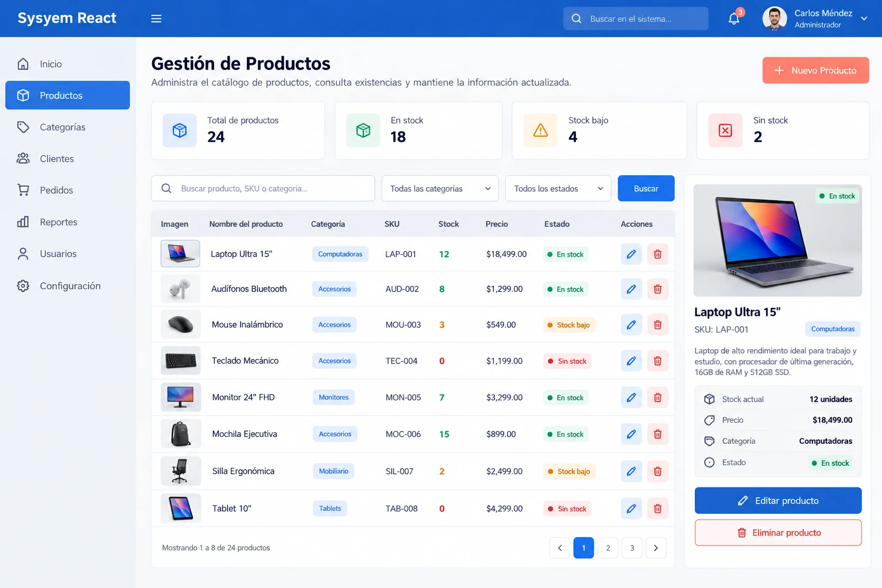This screenshot has height=588, width=882.
Task: Open Inicio in sidebar
Action: [x=68, y=64]
